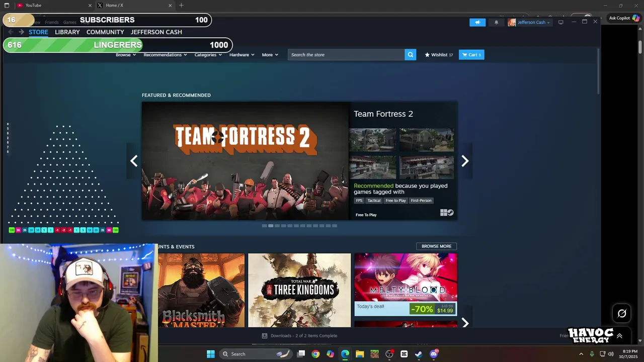Click the blue store search magnifier button
The width and height of the screenshot is (644, 362).
coord(411,55)
